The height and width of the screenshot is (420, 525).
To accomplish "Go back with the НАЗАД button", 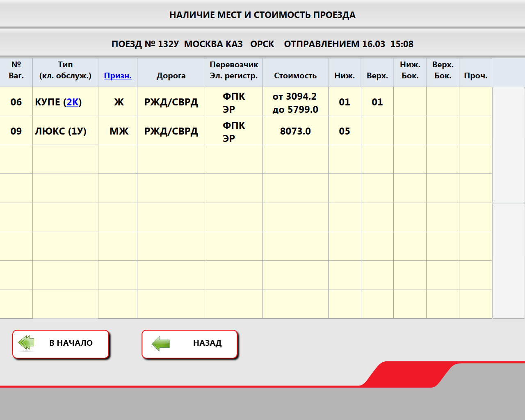I will [189, 344].
